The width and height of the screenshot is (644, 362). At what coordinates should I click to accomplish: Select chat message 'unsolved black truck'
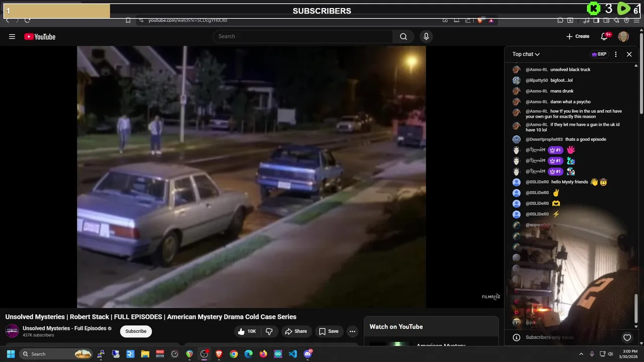click(x=571, y=70)
